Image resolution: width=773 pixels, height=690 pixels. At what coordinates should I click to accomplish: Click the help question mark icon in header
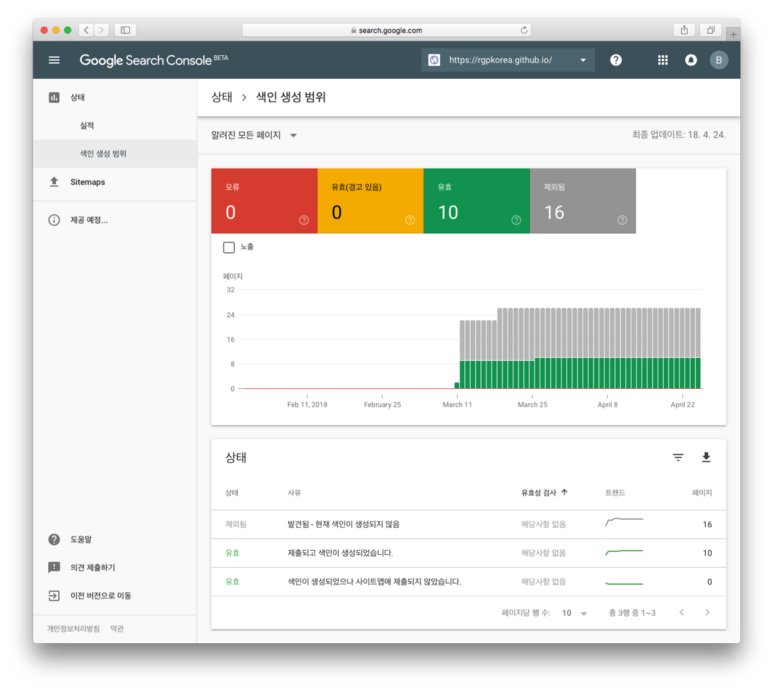(616, 60)
